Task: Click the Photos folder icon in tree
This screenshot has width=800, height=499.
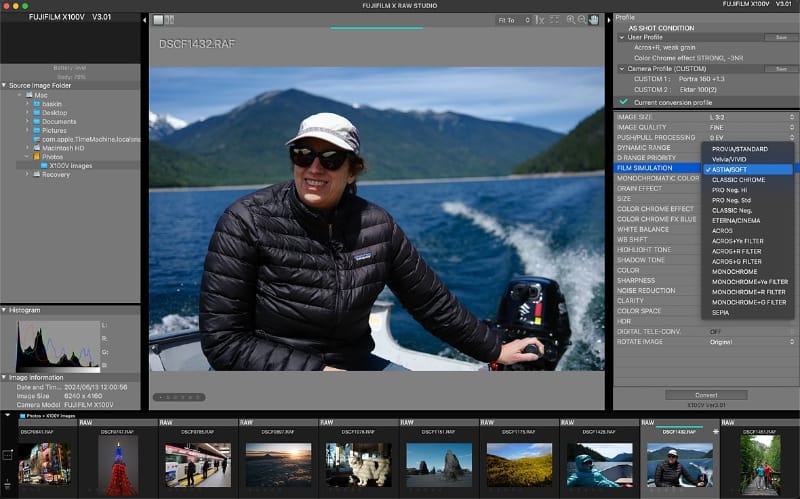Action: point(37,157)
